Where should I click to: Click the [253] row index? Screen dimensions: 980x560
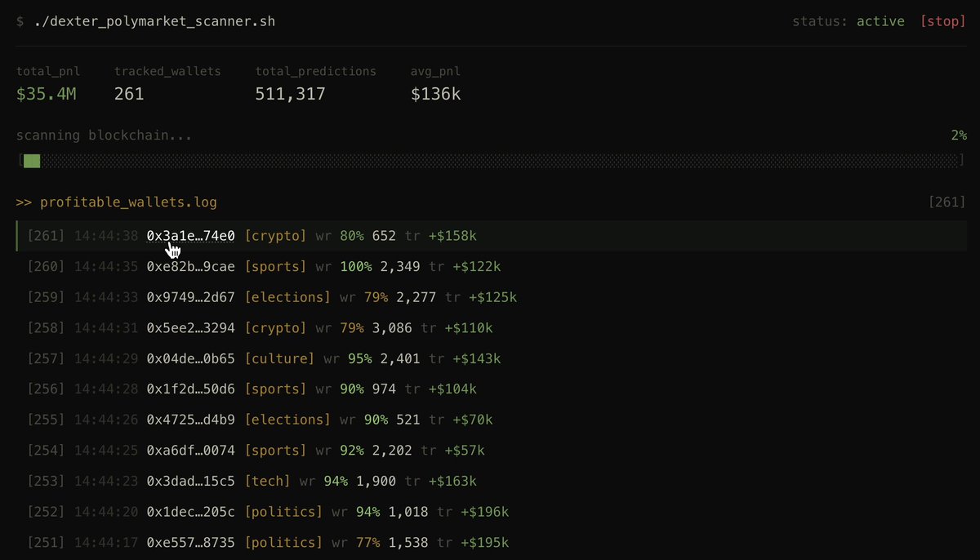(47, 481)
